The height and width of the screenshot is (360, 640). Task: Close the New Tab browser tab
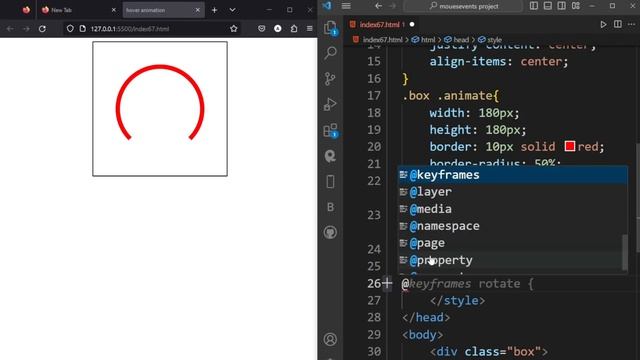click(x=113, y=10)
